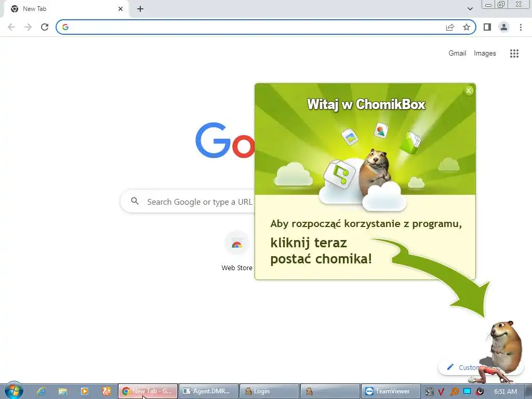Open Windows Explorer from the taskbar
The height and width of the screenshot is (399, 532).
point(63,391)
